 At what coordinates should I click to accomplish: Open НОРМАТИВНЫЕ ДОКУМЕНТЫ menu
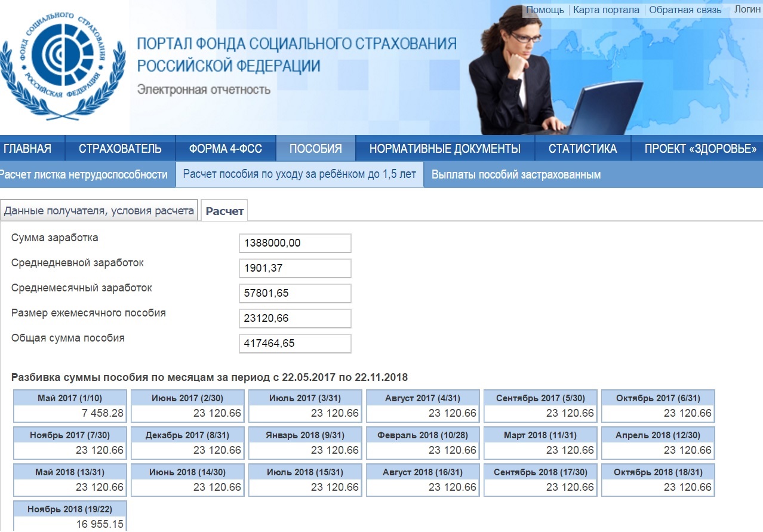pos(445,149)
